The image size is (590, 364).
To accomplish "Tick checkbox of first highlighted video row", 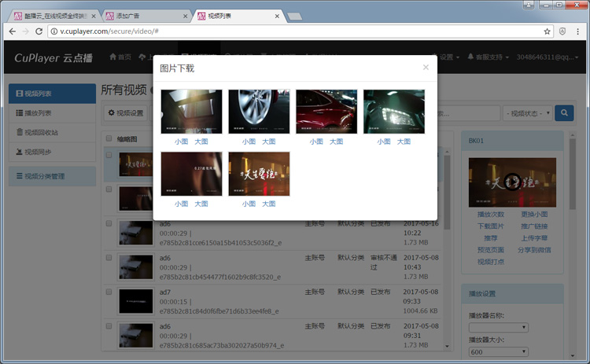I will [109, 155].
